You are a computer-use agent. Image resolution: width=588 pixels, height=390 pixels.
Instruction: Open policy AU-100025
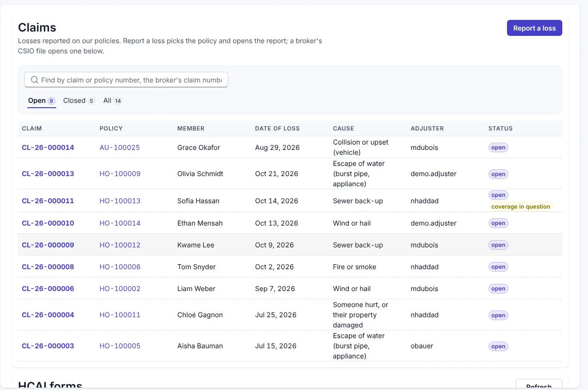pos(120,147)
